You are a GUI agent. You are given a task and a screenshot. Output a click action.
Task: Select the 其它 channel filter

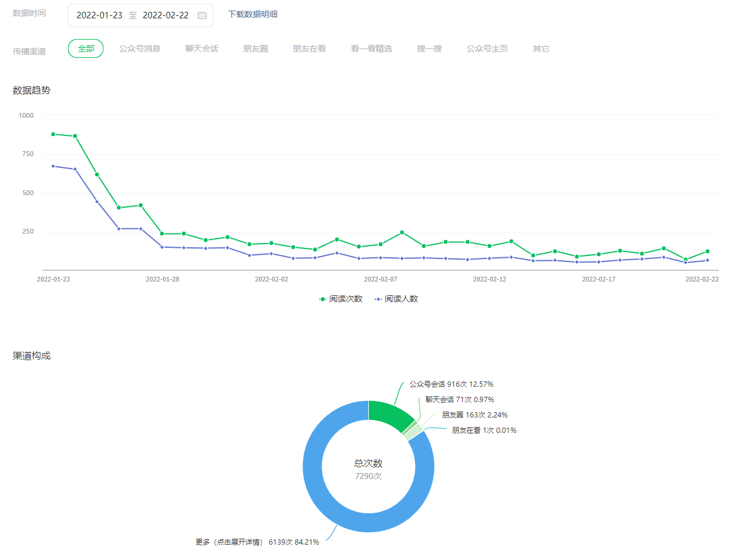(541, 48)
